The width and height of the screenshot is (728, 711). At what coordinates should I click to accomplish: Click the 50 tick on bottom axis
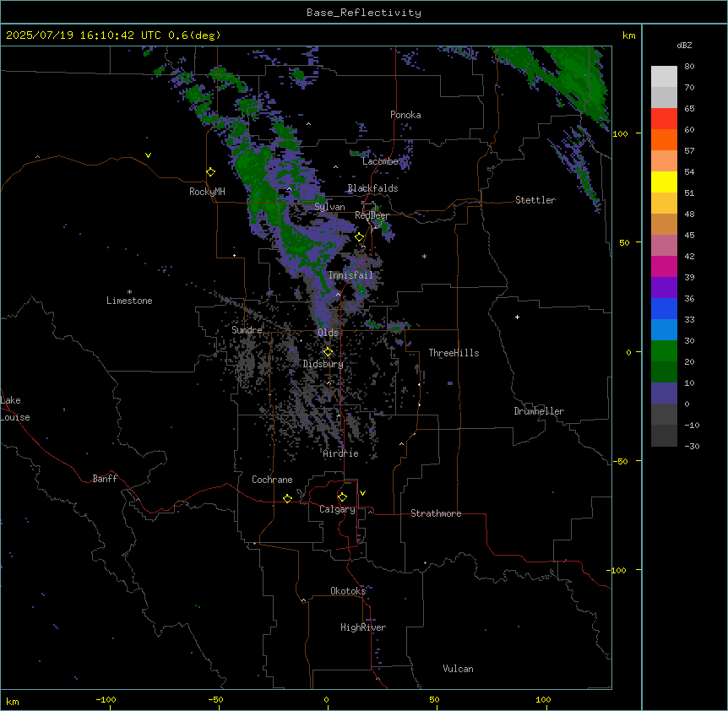(x=434, y=699)
